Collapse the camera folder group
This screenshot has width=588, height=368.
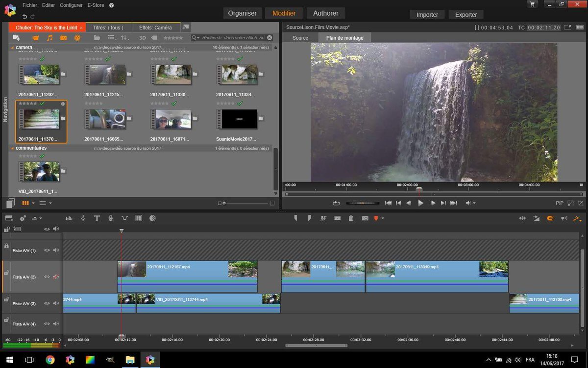tap(12, 48)
